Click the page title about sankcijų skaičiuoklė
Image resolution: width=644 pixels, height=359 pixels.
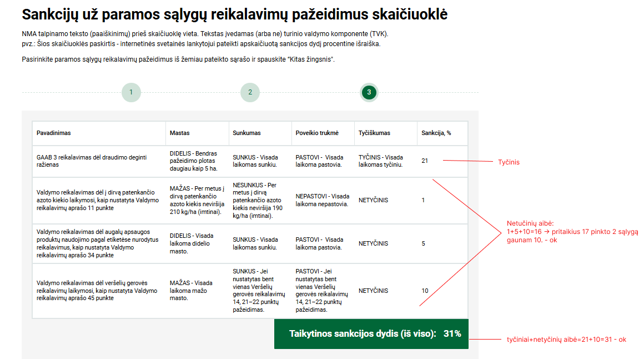[234, 14]
